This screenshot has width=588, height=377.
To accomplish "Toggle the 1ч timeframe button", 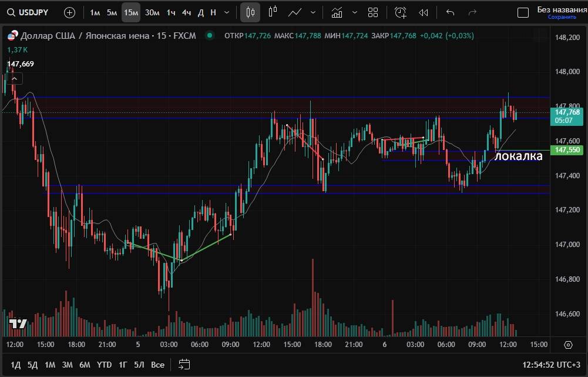I will click(170, 12).
